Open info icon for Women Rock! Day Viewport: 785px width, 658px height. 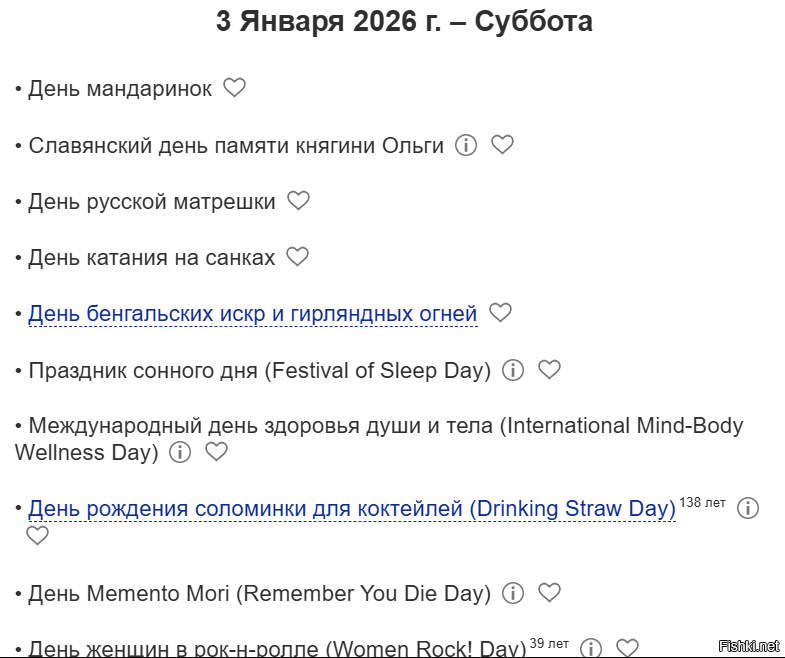[x=591, y=648]
